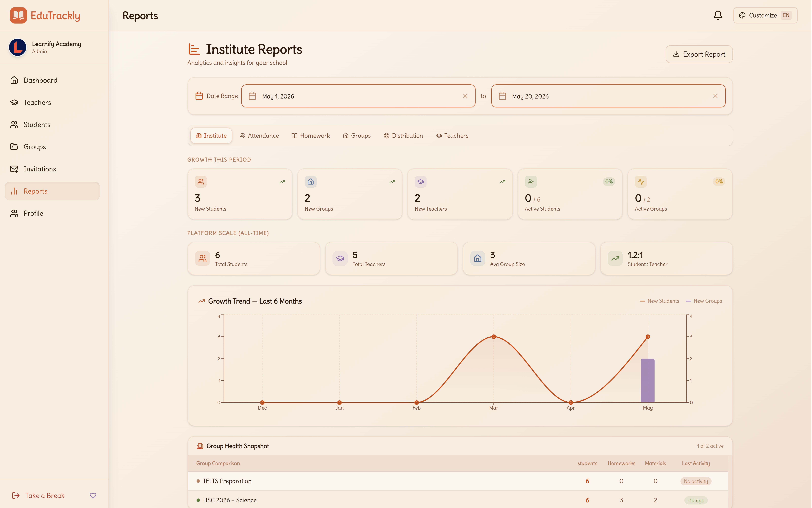Click the New Teachers card icon

click(420, 182)
